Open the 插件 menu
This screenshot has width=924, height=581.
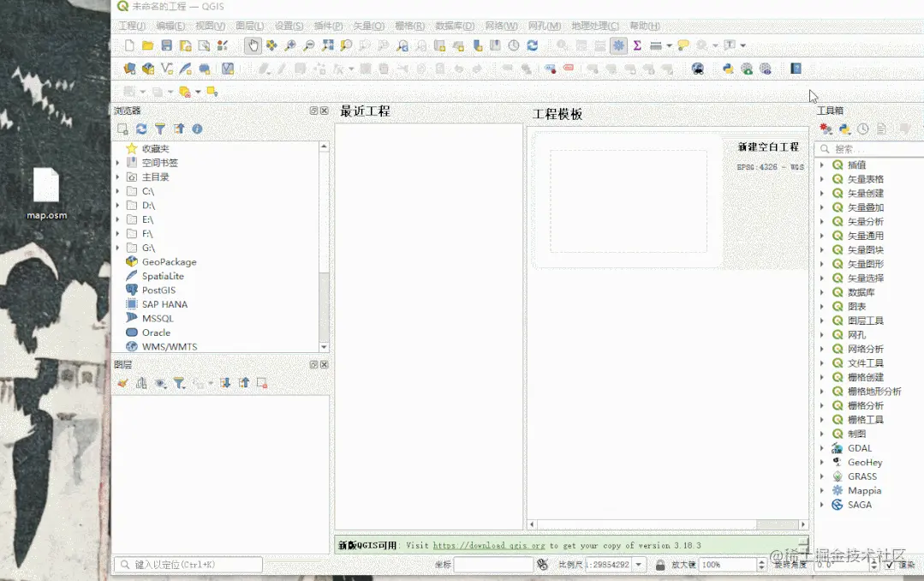[x=328, y=26]
